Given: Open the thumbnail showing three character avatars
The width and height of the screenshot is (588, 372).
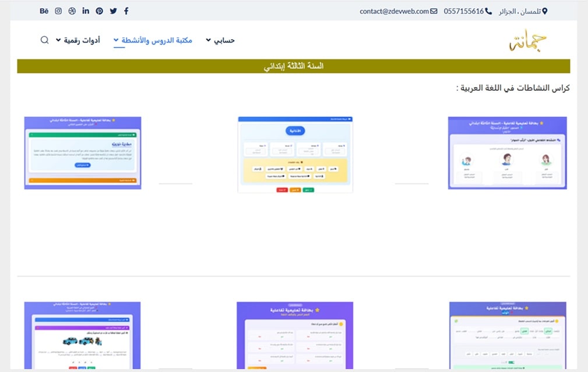Looking at the screenshot, I should coord(507,153).
